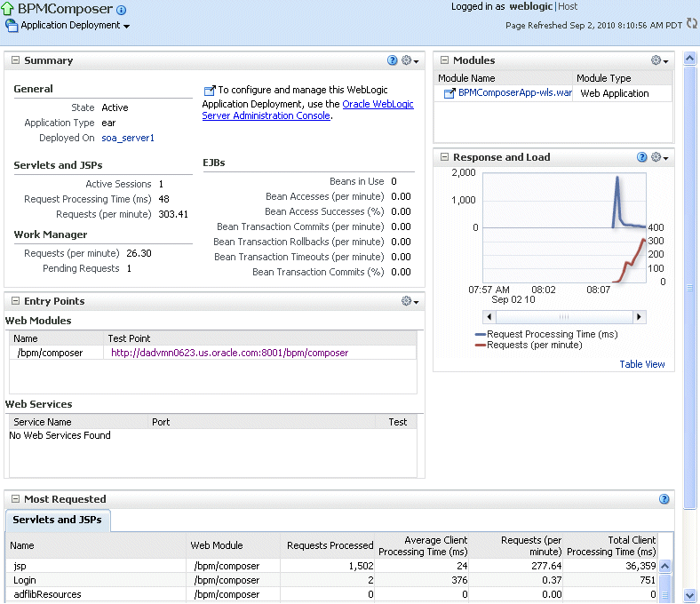
Task: Open Response and Load gear dropdown
Action: pos(659,157)
